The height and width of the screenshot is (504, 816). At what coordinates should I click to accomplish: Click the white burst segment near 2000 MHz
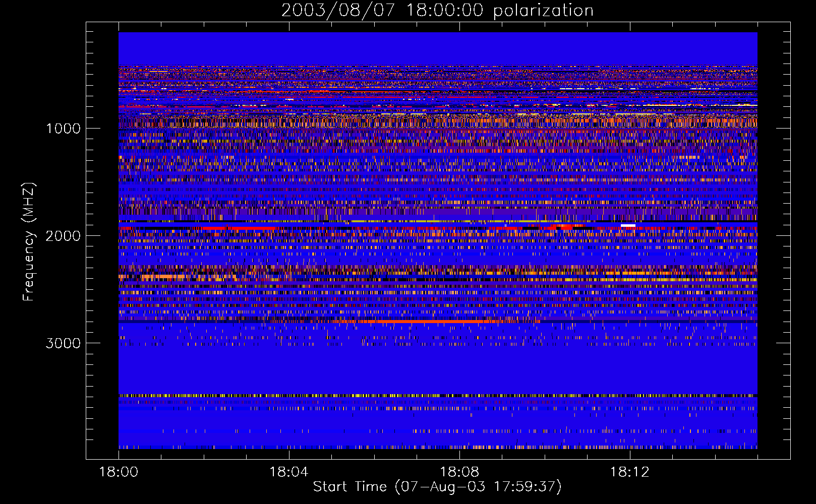tap(628, 225)
